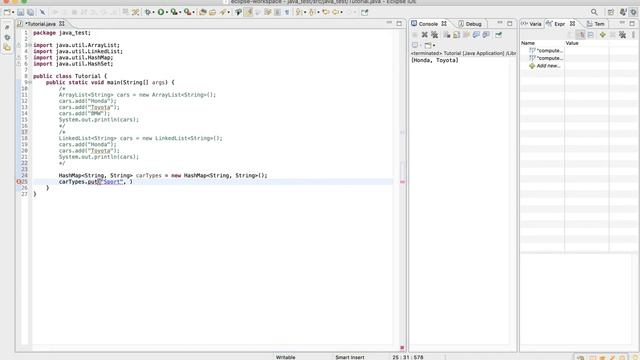The width and height of the screenshot is (640, 360).
Task: Click the Quick Access search magnifier
Action: [x=594, y=12]
